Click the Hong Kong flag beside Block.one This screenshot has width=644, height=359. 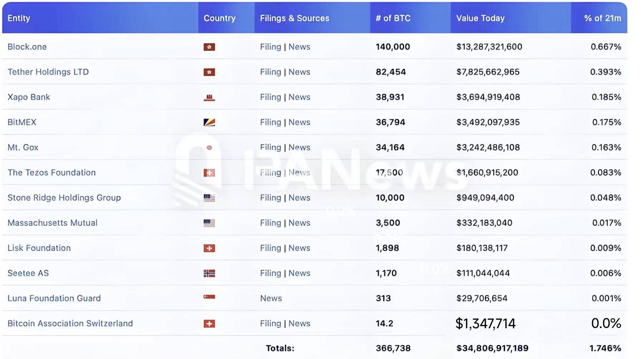pyautogui.click(x=209, y=47)
